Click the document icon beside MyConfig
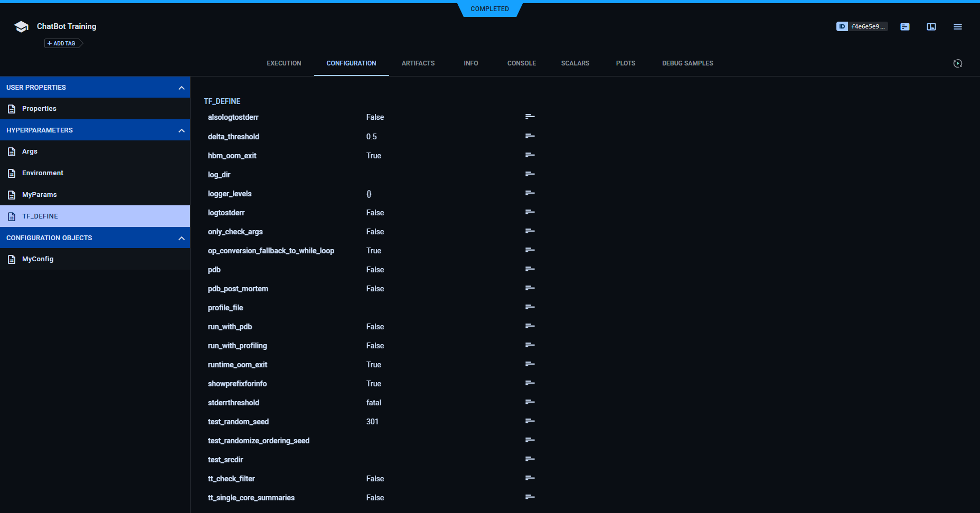This screenshot has height=513, width=980. click(12, 259)
